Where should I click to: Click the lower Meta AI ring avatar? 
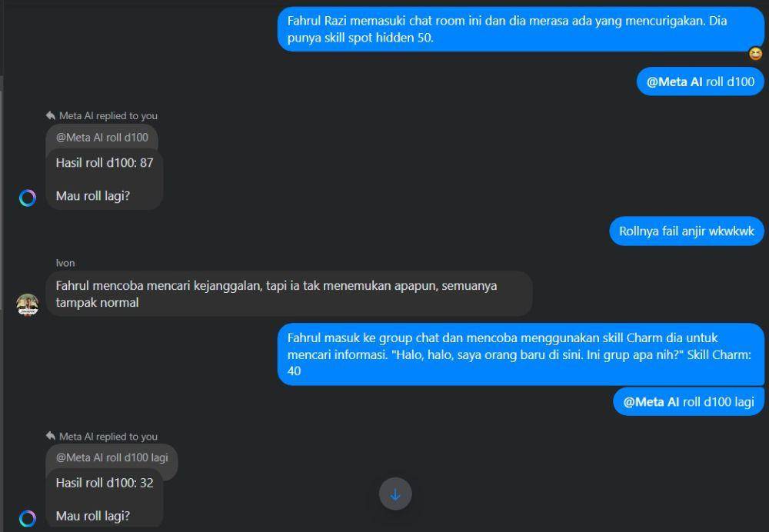point(28,518)
